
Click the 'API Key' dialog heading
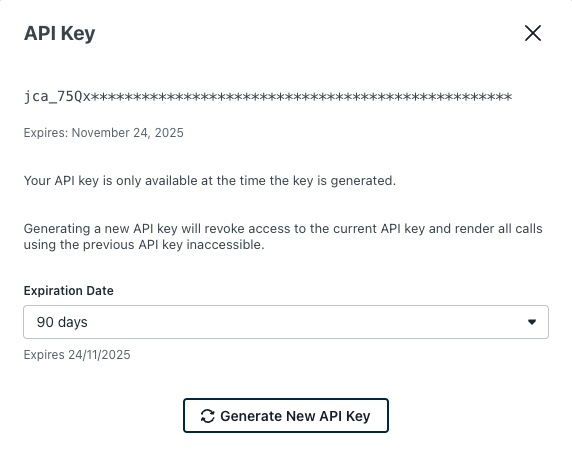[x=59, y=33]
